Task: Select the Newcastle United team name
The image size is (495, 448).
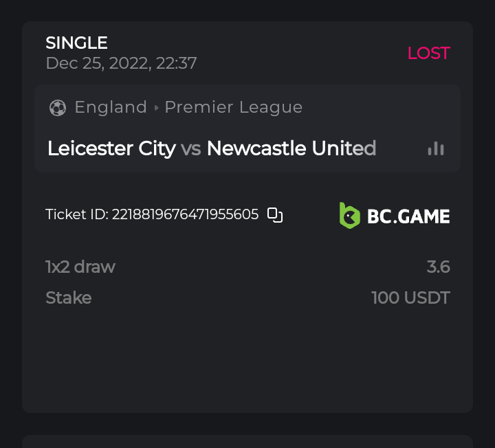Action: pyautogui.click(x=291, y=148)
